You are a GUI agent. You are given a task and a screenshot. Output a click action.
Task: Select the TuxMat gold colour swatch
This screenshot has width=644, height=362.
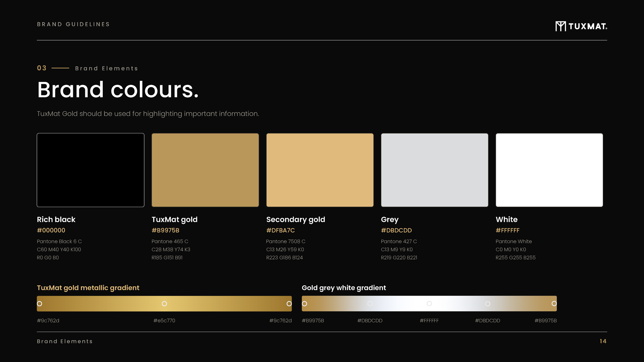point(205,170)
